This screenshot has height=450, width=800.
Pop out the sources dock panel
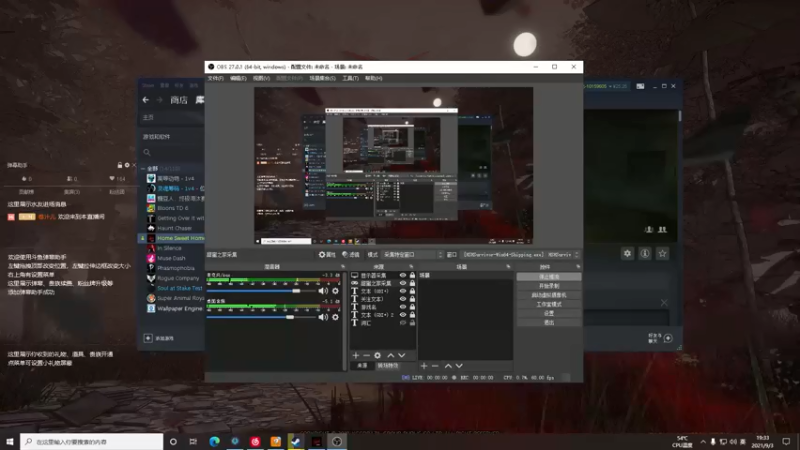pos(411,266)
